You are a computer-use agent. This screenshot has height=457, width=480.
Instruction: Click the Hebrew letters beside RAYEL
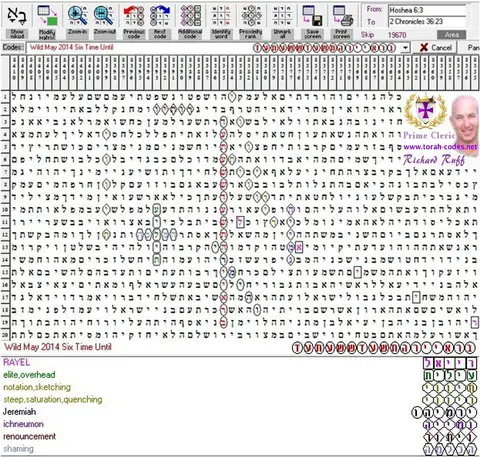pyautogui.click(x=450, y=363)
